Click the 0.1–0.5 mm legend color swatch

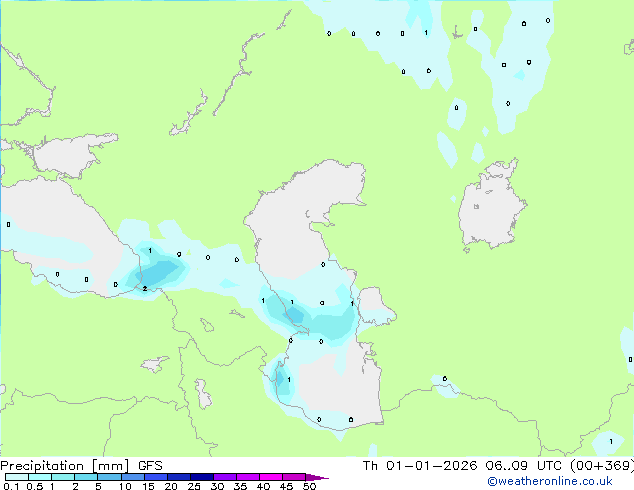tap(17, 477)
